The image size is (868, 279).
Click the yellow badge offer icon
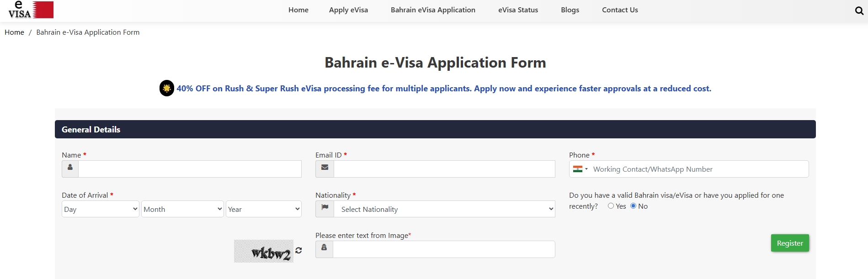coord(166,88)
